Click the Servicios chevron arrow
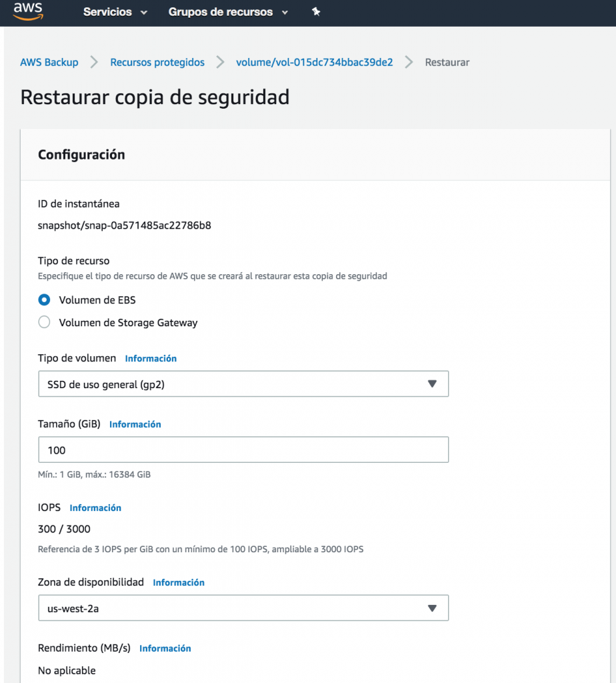This screenshot has width=616, height=683. click(145, 13)
